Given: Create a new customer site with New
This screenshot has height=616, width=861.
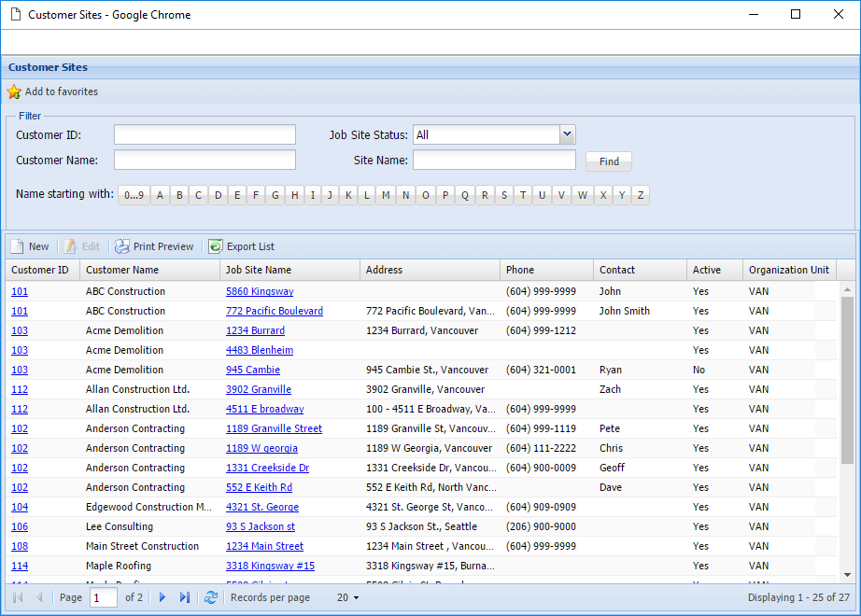Looking at the screenshot, I should 30,246.
